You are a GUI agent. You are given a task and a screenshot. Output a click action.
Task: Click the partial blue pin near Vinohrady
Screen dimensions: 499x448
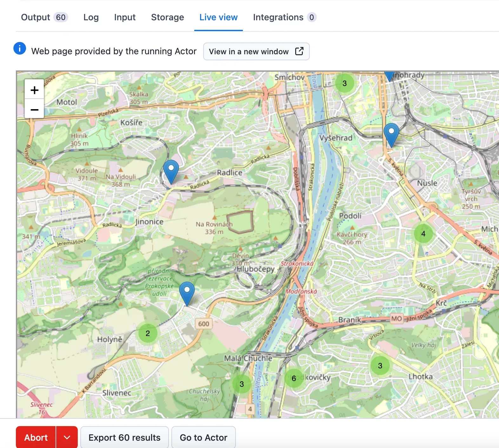(x=389, y=76)
